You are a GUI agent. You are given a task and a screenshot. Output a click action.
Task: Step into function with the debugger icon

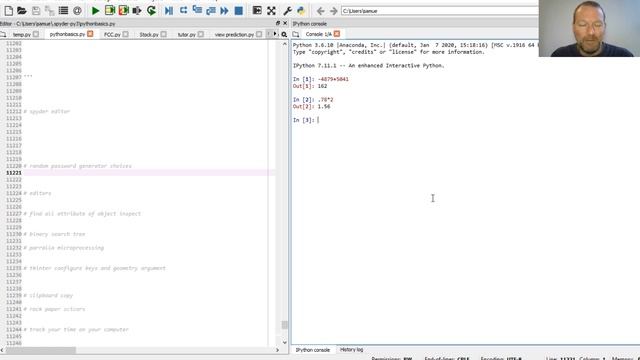(x=197, y=11)
